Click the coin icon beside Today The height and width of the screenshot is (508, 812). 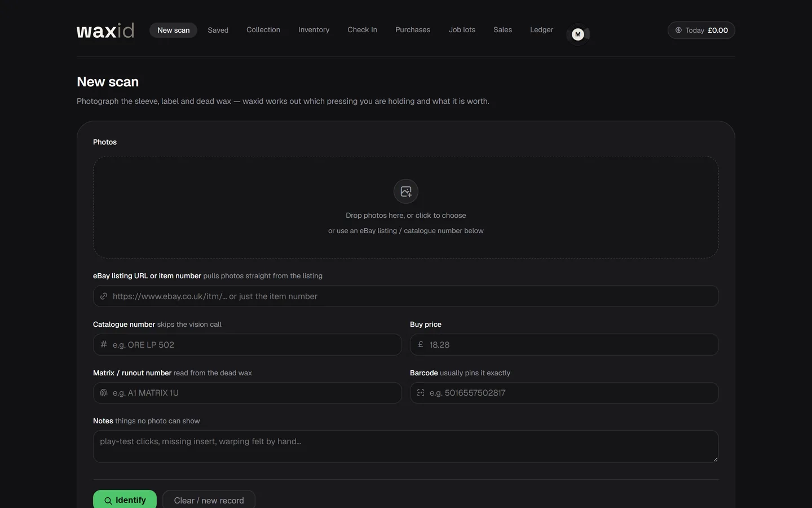[678, 30]
